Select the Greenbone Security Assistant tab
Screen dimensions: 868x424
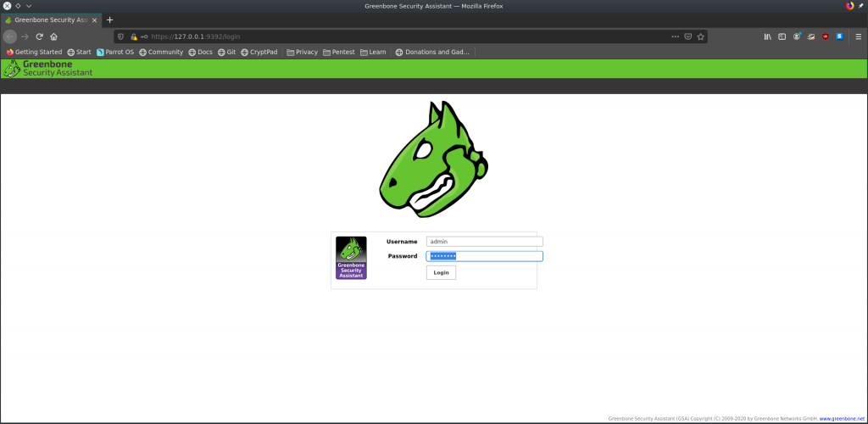pos(51,20)
